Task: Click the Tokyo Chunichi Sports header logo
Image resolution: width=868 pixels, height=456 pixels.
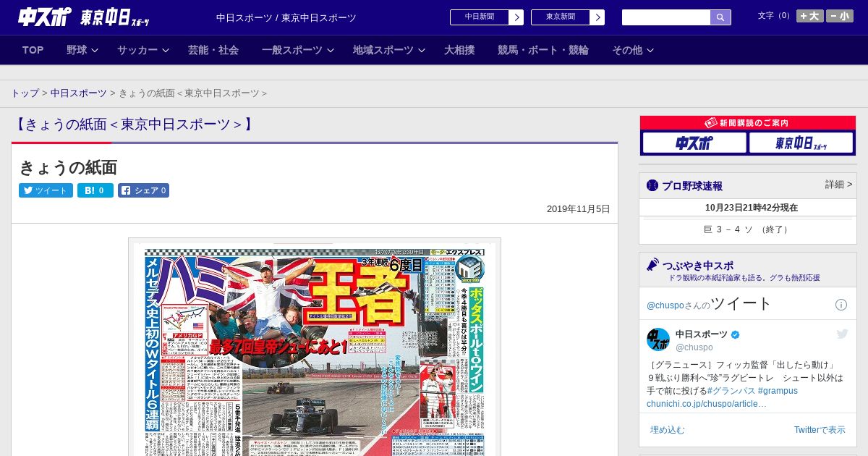Action: pyautogui.click(x=115, y=17)
